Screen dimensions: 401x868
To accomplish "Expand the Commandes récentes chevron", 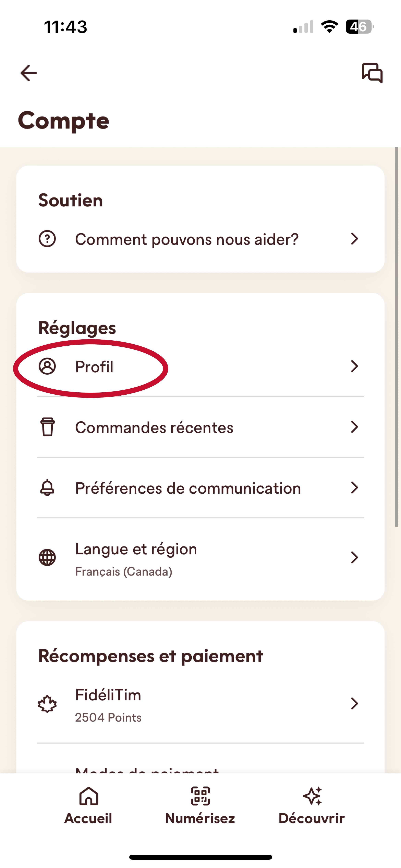I will click(x=354, y=427).
